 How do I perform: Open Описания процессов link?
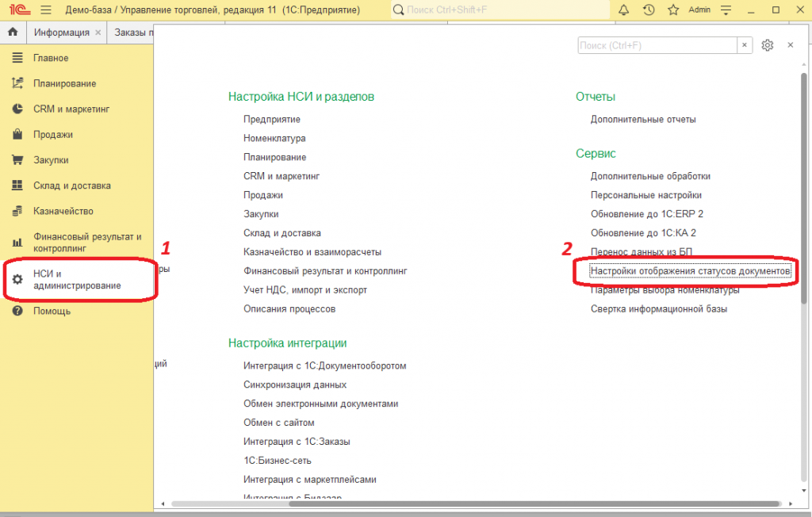tap(289, 308)
